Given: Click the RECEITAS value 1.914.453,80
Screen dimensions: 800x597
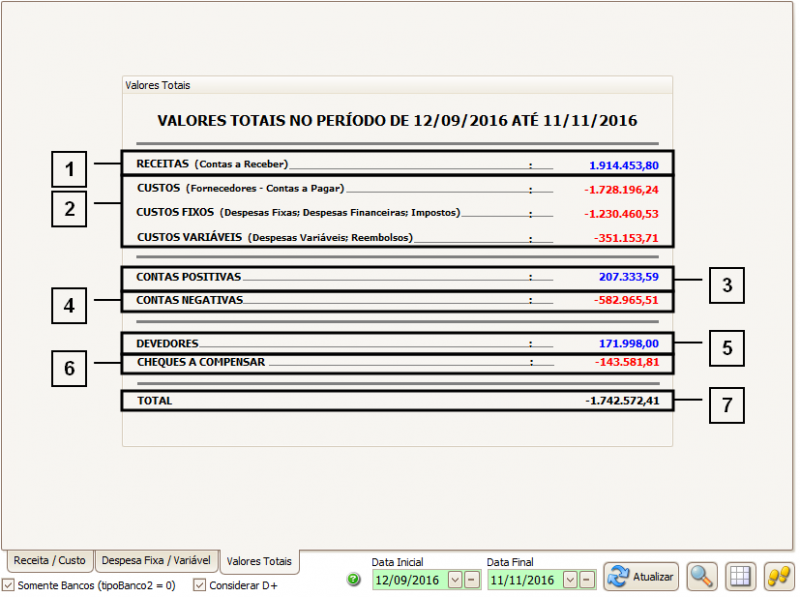Looking at the screenshot, I should coord(624,165).
